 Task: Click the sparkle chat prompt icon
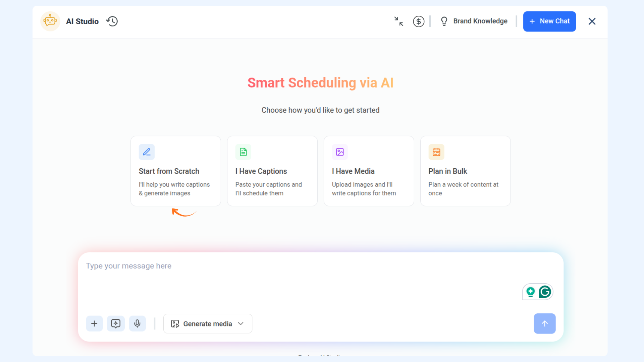[116, 323]
